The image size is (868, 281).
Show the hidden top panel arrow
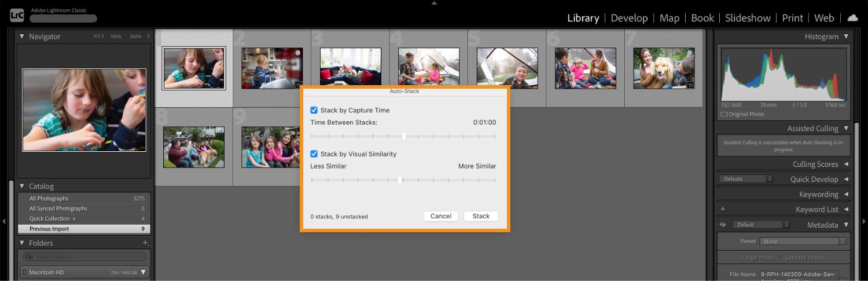pyautogui.click(x=434, y=3)
